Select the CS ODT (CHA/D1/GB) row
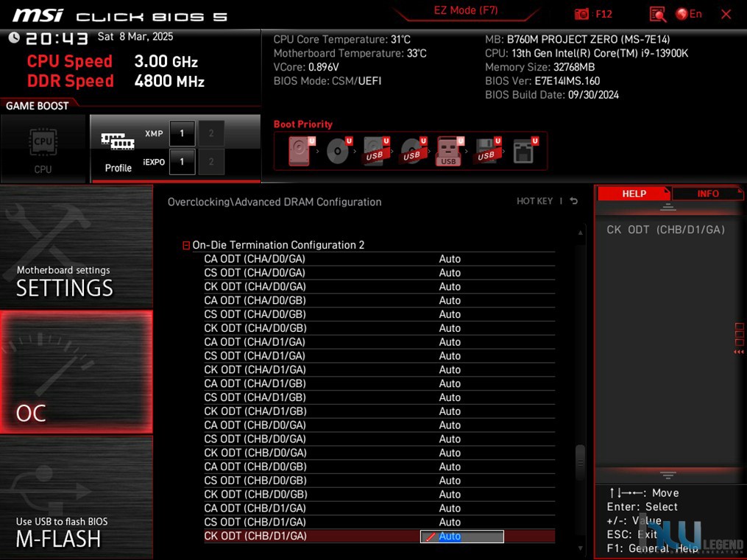747x560 pixels. pyautogui.click(x=379, y=397)
